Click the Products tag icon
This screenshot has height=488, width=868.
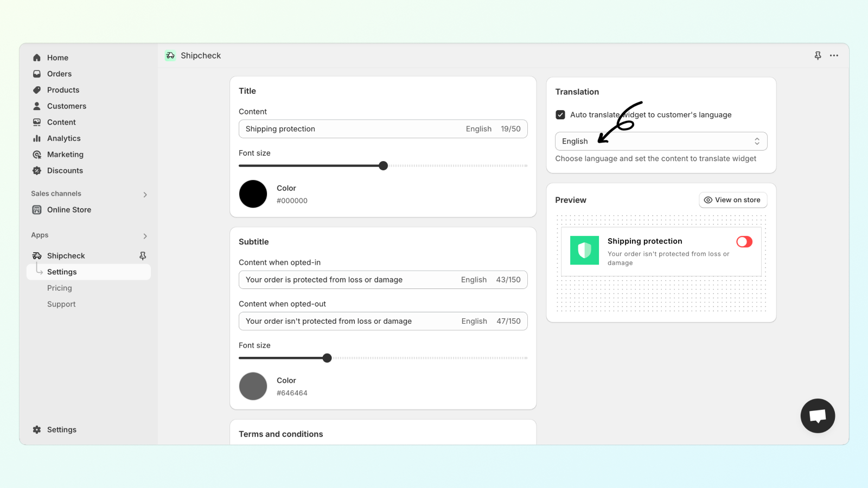pyautogui.click(x=37, y=90)
